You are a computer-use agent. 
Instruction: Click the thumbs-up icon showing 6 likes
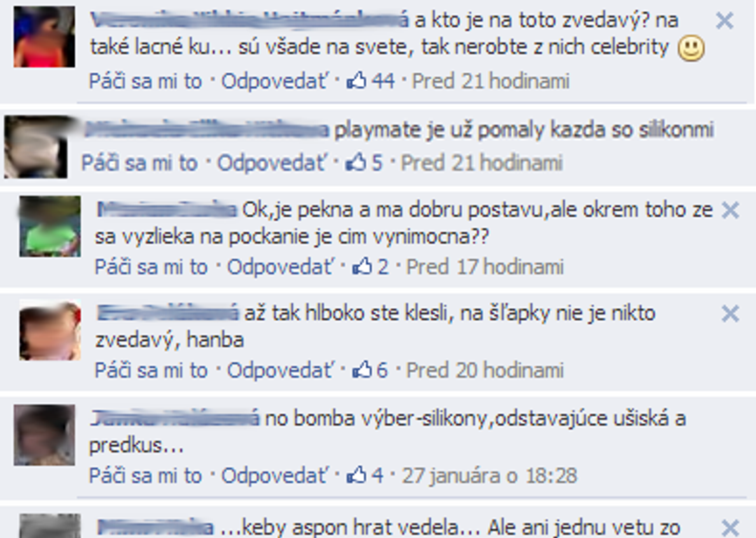[x=362, y=370]
